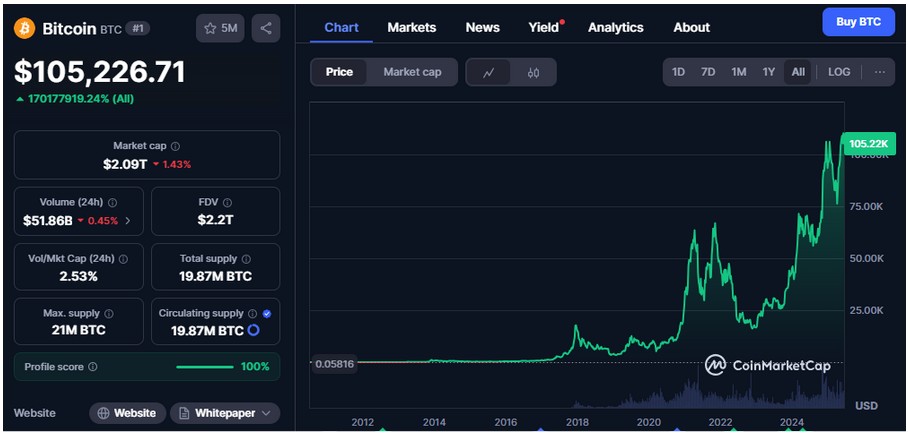This screenshot has height=435, width=908.
Task: Show Max. supply info icon
Action: 109,313
